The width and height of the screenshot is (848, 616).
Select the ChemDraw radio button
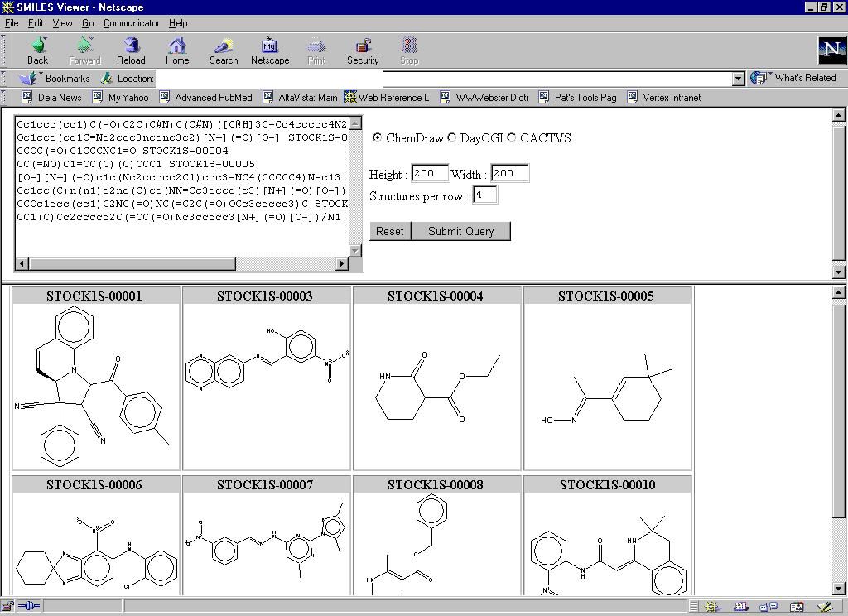tap(377, 137)
